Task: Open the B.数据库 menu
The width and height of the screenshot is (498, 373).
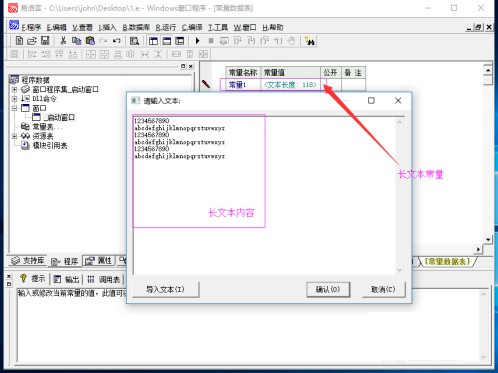Action: [x=136, y=28]
